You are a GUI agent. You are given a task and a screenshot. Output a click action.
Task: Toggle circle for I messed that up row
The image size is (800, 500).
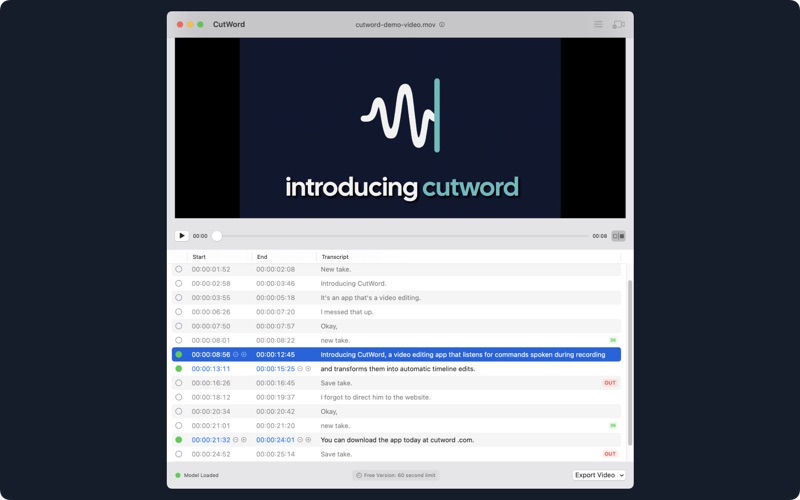[179, 312]
